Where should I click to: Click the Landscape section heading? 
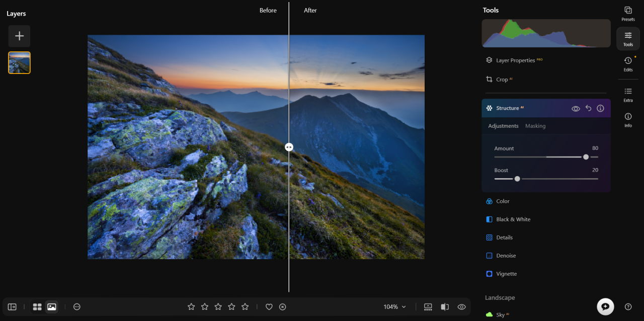tap(500, 297)
